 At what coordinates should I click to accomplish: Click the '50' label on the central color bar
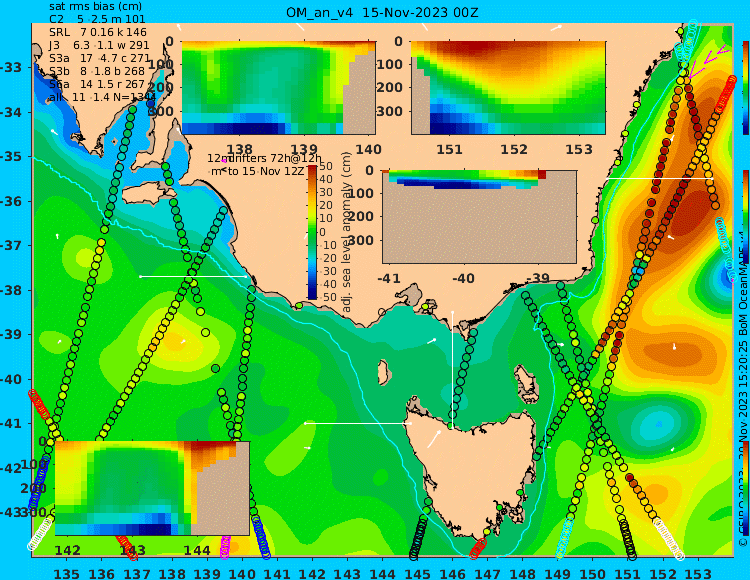point(326,167)
